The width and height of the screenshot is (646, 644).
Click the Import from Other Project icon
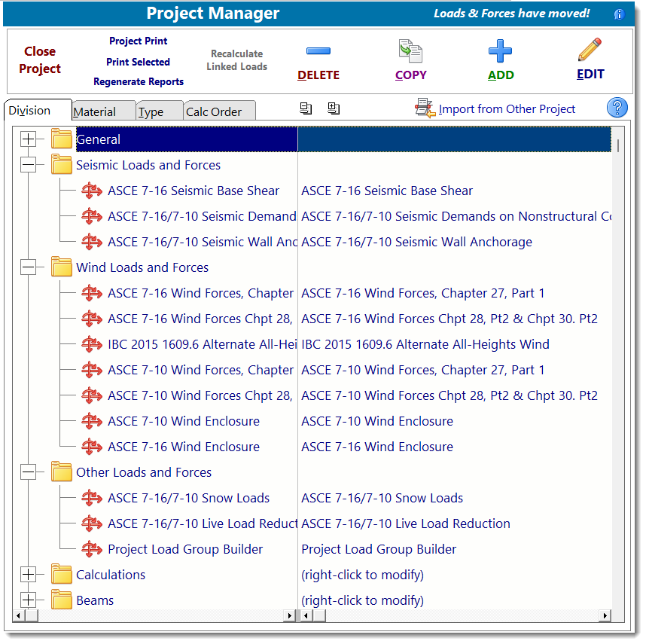tap(425, 108)
